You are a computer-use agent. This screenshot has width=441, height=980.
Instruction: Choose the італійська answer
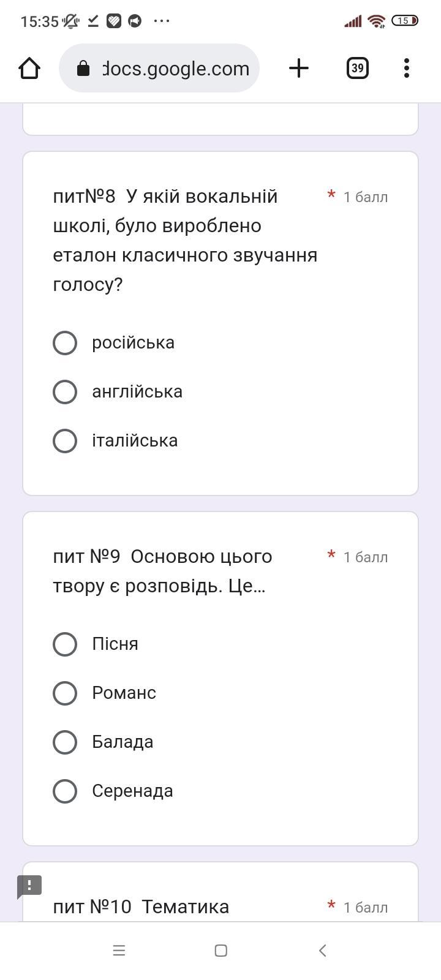[x=65, y=441]
